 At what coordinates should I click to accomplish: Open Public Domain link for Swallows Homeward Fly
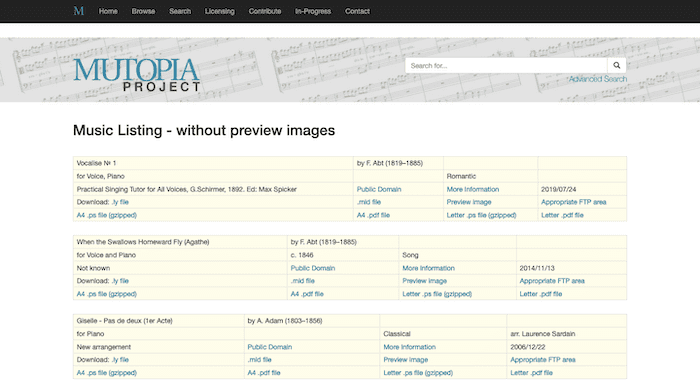[x=312, y=268]
